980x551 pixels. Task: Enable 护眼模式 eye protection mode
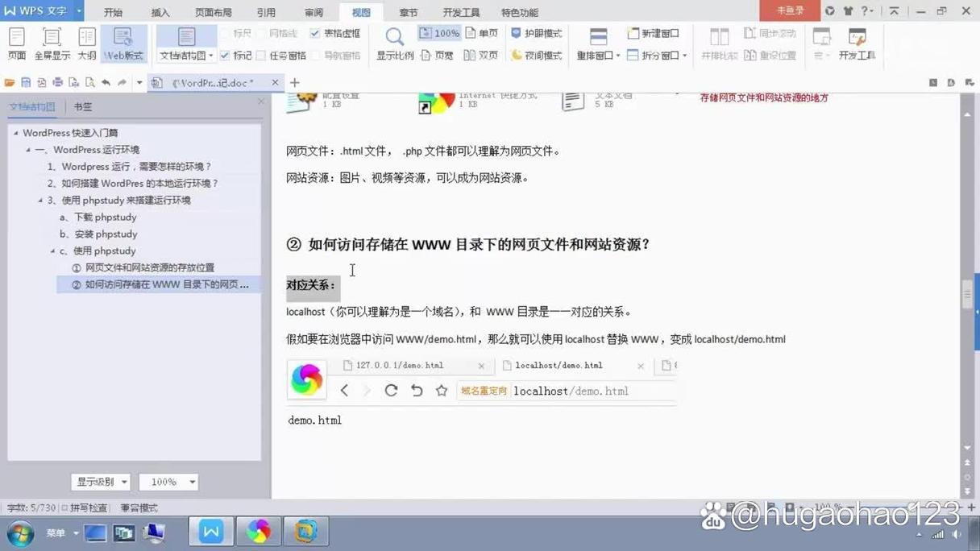(x=537, y=33)
